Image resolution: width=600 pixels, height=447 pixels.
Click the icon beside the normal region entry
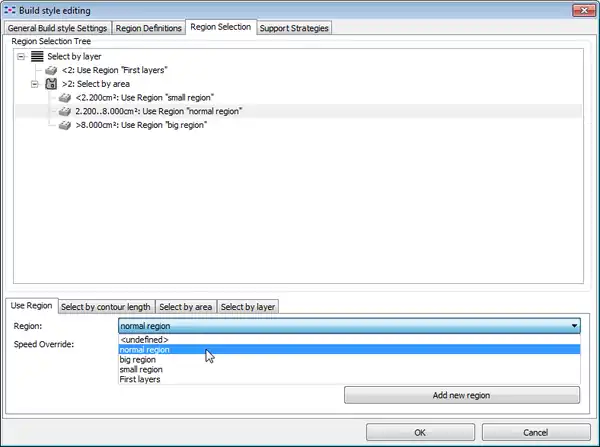(x=65, y=112)
